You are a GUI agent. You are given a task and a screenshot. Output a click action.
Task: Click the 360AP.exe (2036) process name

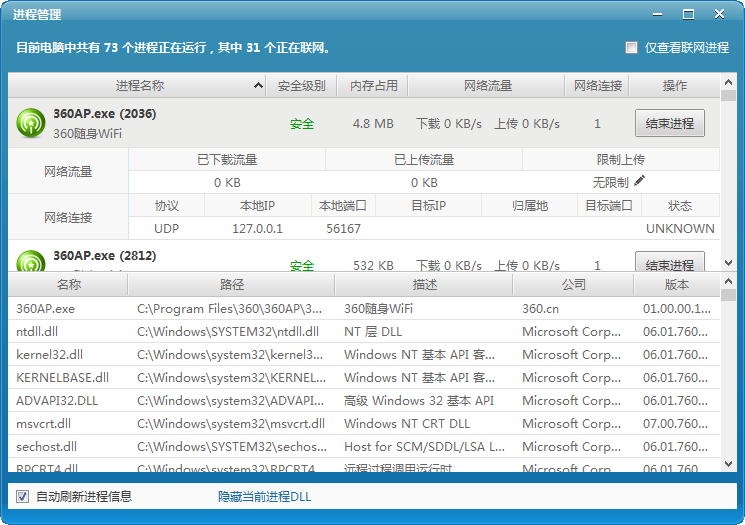pyautogui.click(x=105, y=114)
